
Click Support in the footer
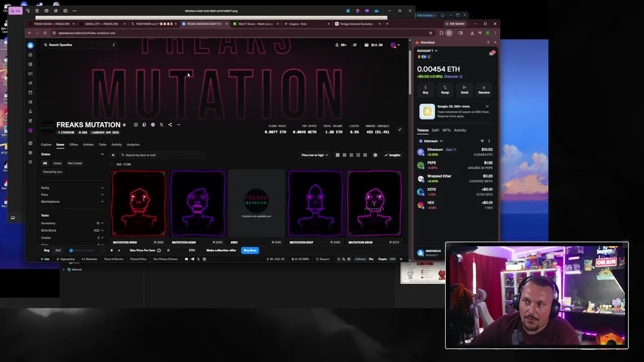point(323,259)
